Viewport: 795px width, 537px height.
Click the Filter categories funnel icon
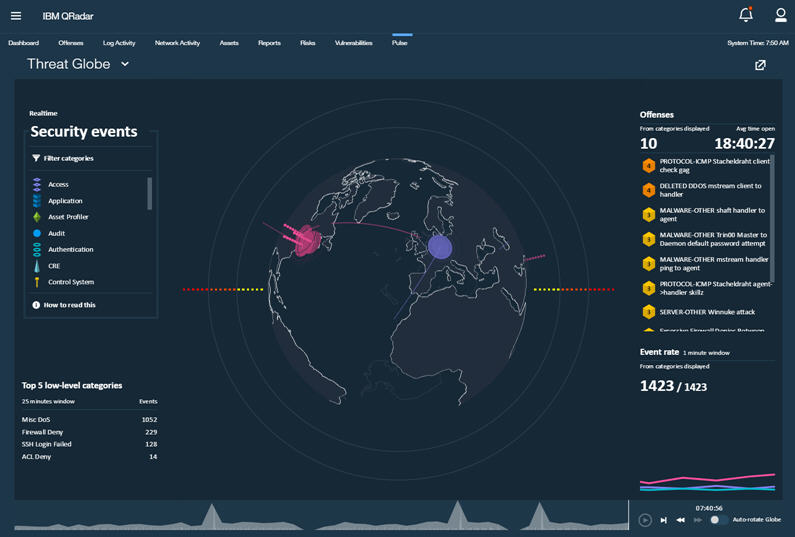point(36,158)
